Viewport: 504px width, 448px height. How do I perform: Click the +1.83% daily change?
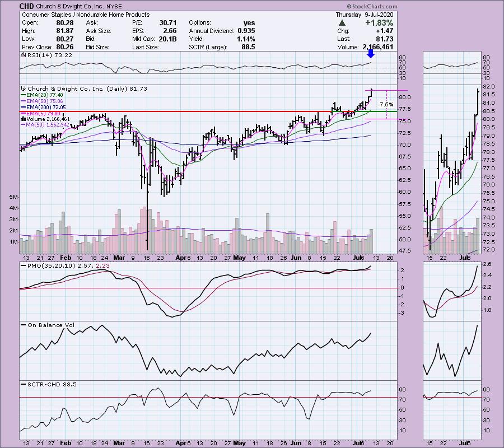point(379,23)
